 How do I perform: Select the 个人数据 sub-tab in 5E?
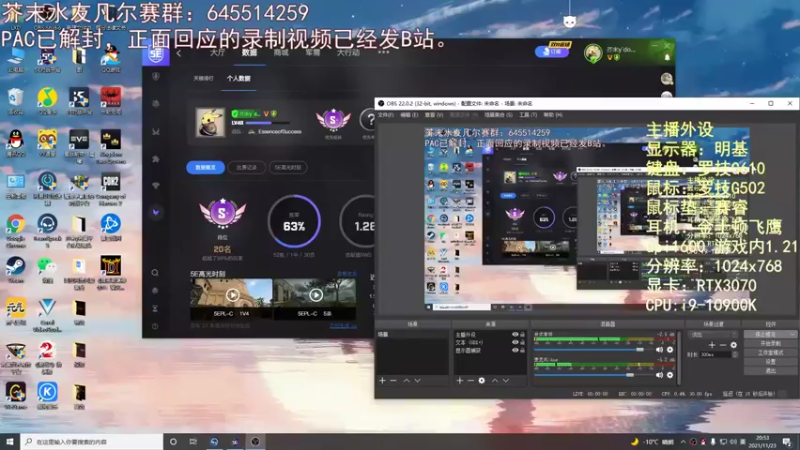click(238, 79)
